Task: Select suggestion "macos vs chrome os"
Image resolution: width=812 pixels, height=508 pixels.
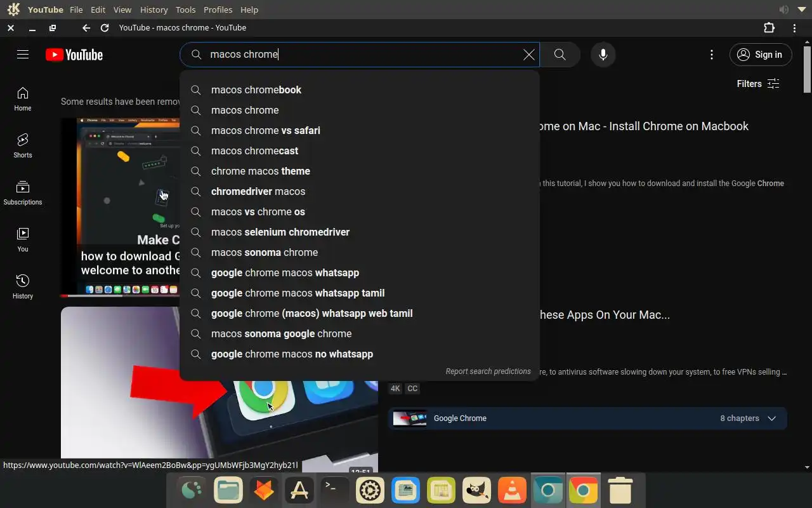Action: pos(360,212)
